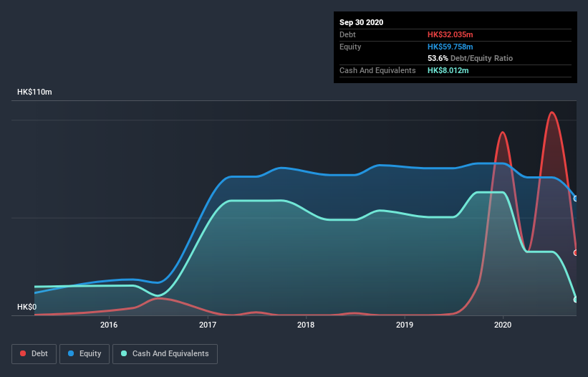The height and width of the screenshot is (377, 588).
Task: Click the Sep 30 2020 tooltip date
Action: tap(362, 22)
